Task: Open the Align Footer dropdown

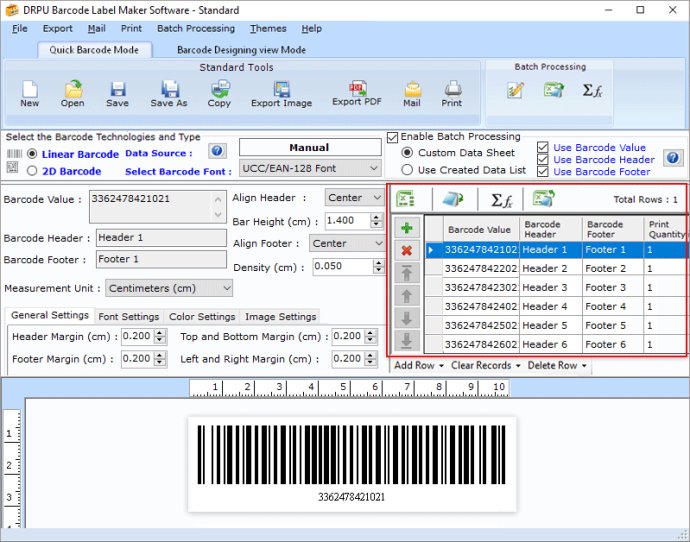Action: tap(347, 243)
